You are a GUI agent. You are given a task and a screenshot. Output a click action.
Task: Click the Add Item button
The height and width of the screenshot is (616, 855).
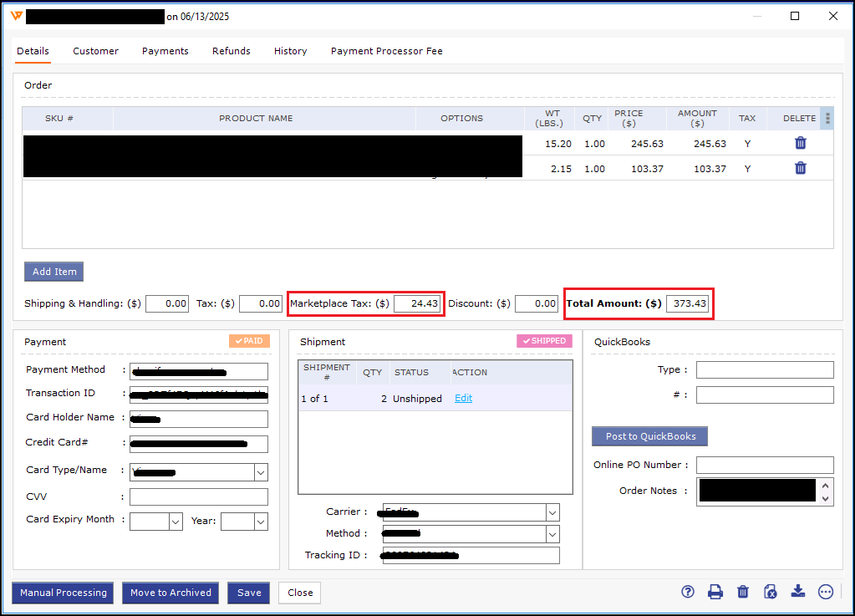pyautogui.click(x=53, y=272)
